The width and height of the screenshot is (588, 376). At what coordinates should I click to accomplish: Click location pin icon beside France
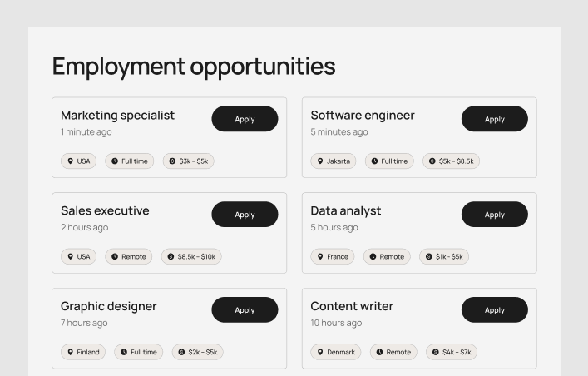tap(320, 257)
